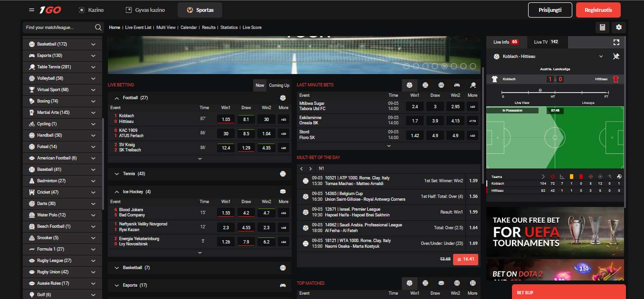The image size is (644, 299).
Task: Select last sport icon in Top Matches
Action: tap(473, 283)
